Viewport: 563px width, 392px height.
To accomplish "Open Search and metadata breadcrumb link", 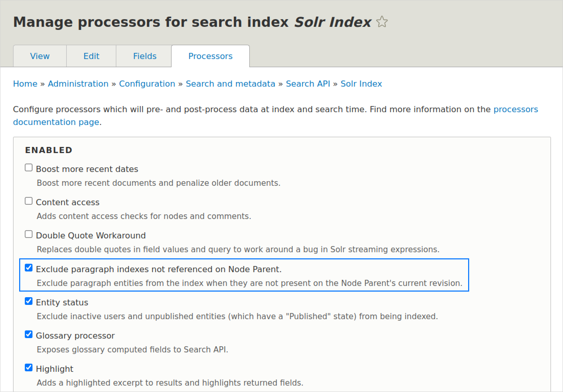I will [x=230, y=84].
